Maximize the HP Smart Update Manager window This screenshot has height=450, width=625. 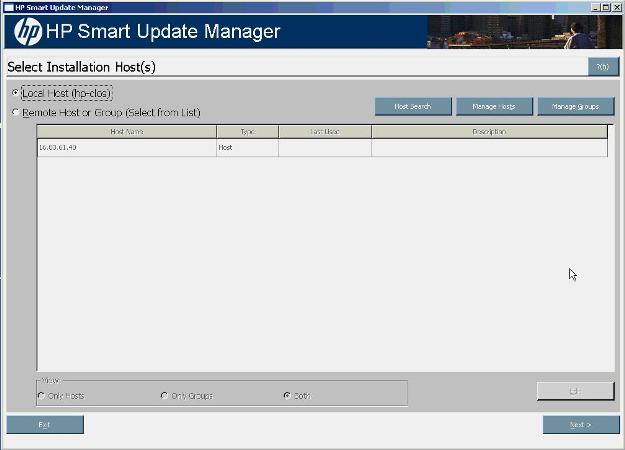606,7
